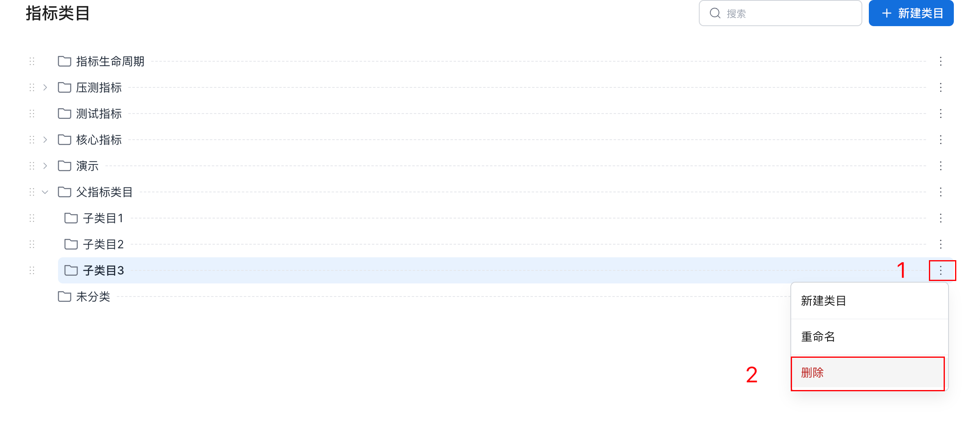980x437 pixels.
Task: Click the search magnifier icon
Action: (715, 13)
